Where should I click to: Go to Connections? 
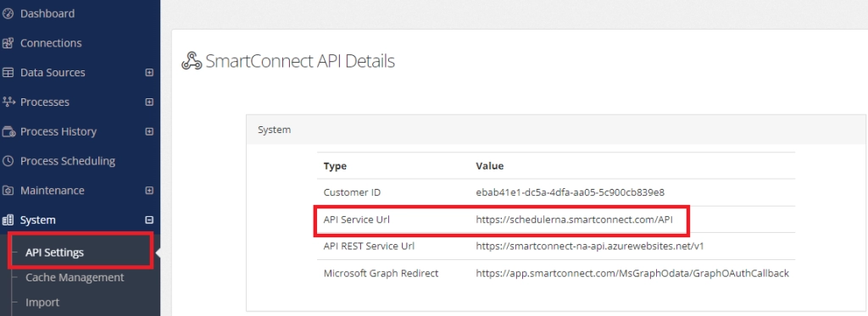coord(51,43)
